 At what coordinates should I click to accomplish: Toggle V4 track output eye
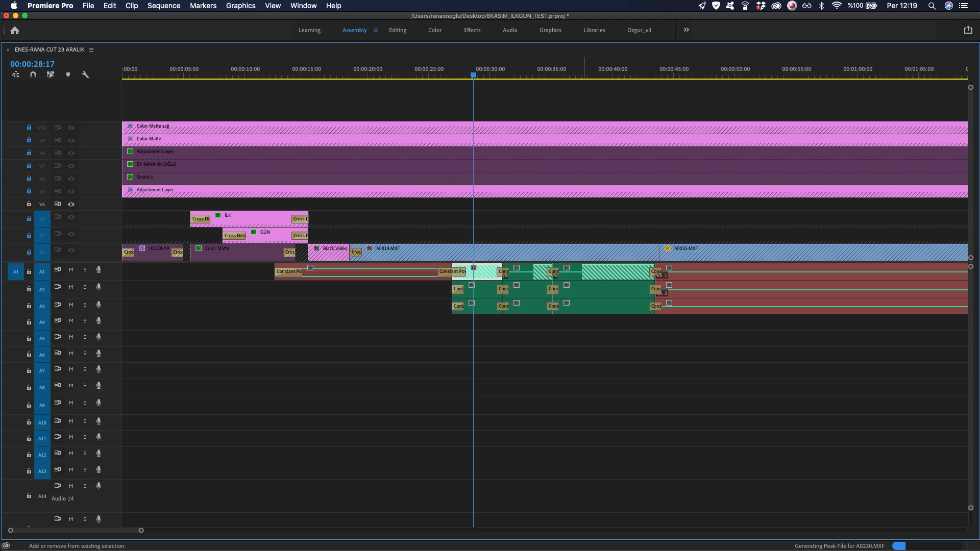pyautogui.click(x=71, y=204)
